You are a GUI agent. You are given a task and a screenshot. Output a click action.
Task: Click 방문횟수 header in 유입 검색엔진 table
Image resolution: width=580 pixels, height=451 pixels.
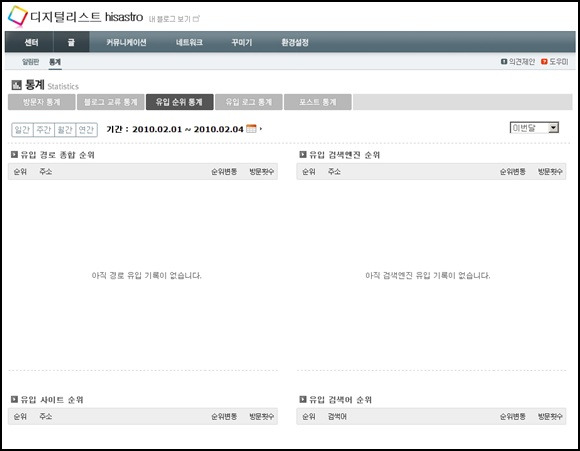point(550,172)
